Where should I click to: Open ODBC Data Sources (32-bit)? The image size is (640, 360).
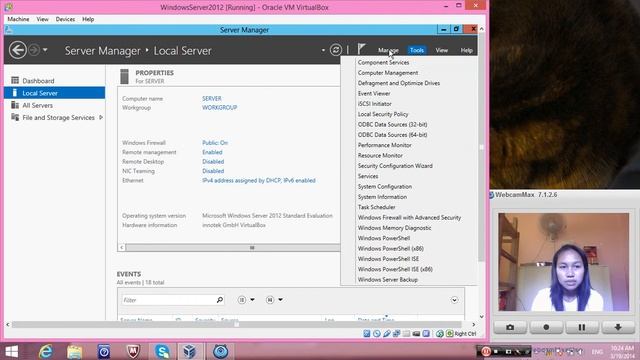(392, 124)
